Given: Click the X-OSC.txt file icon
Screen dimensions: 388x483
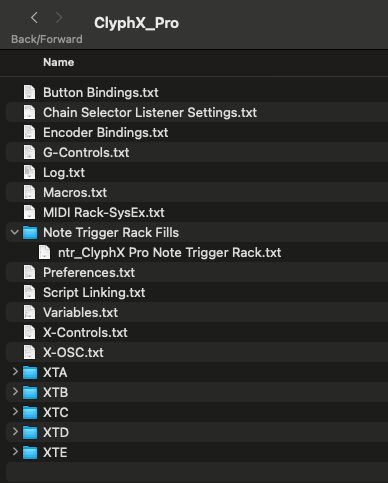Looking at the screenshot, I should [x=29, y=352].
